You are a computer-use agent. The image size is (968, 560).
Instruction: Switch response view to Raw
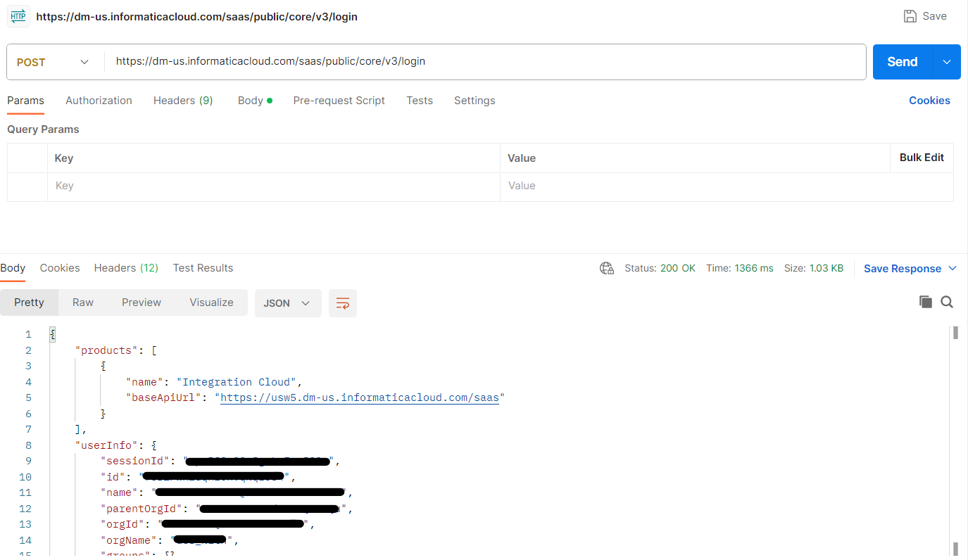pos(83,303)
